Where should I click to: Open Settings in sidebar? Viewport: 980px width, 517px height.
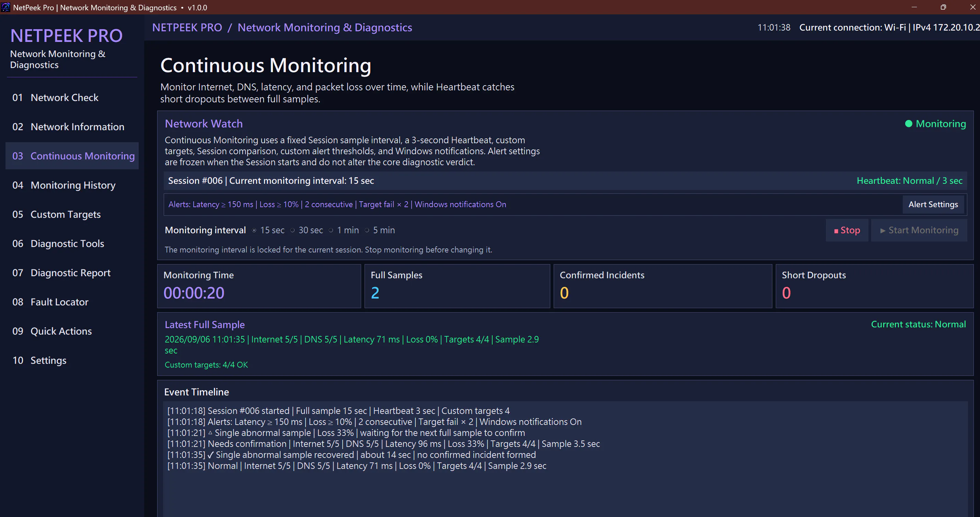pyautogui.click(x=72, y=360)
